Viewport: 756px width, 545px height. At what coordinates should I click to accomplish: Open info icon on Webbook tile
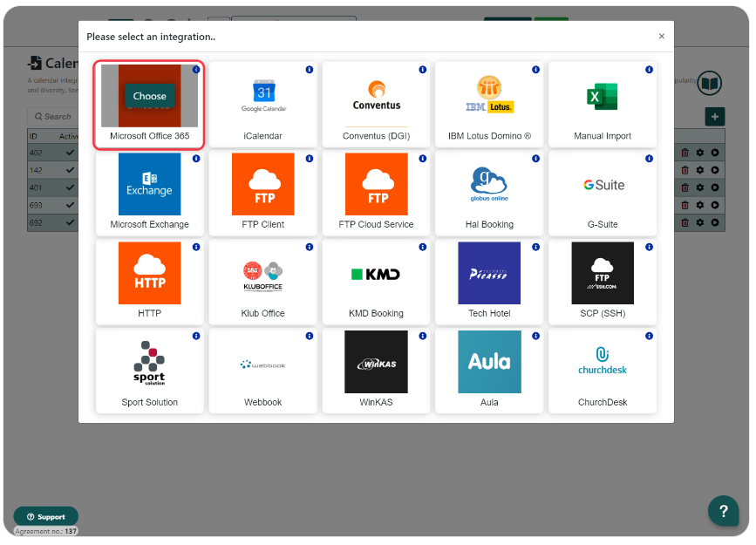(x=309, y=336)
